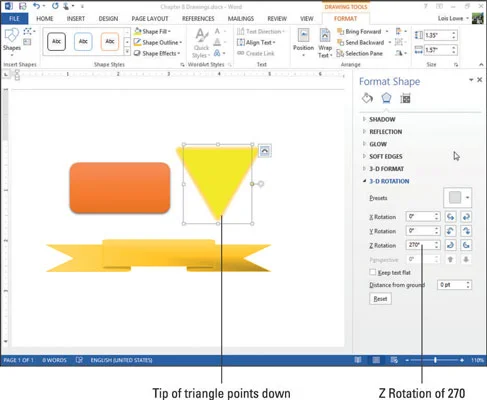Click the Position icon in Arrange group
The image size is (487, 400).
click(303, 42)
